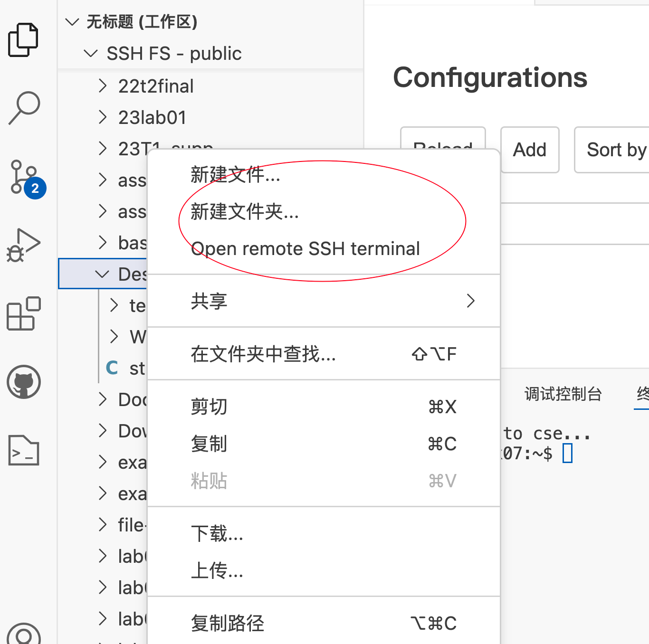Open the Explorer files icon
Screen dimensions: 649x644
coord(23,40)
